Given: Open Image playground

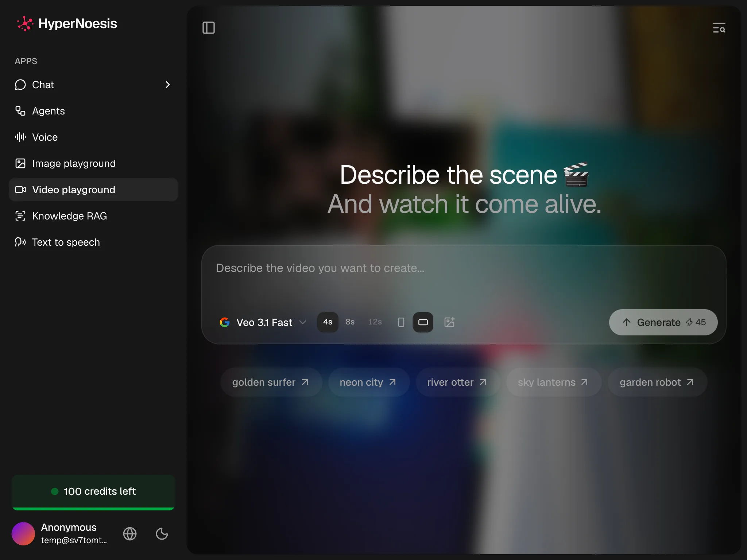Looking at the screenshot, I should (x=93, y=163).
